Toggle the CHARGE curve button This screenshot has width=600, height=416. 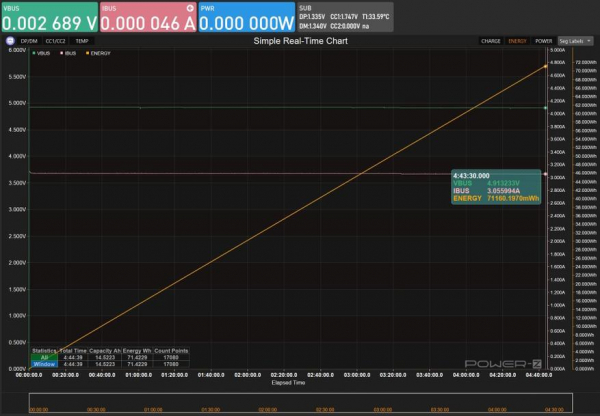click(x=491, y=41)
